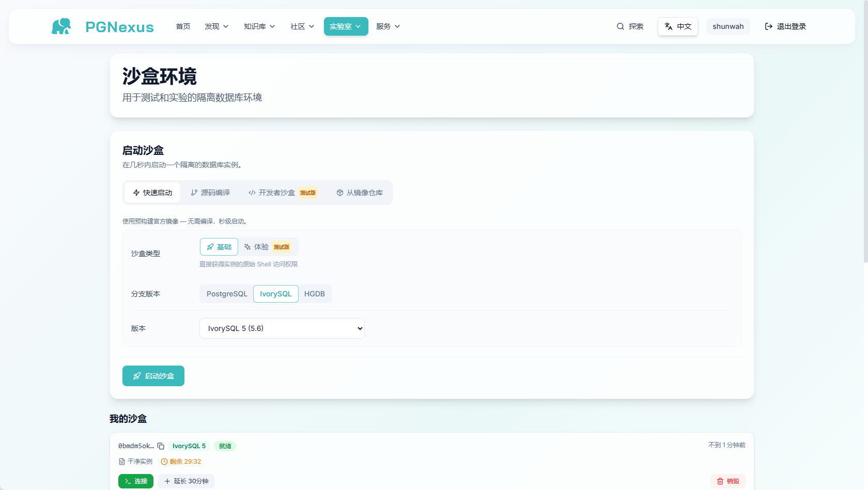Choose the HGDB distribution
Viewport: 868px width, 490px height.
pyautogui.click(x=315, y=294)
